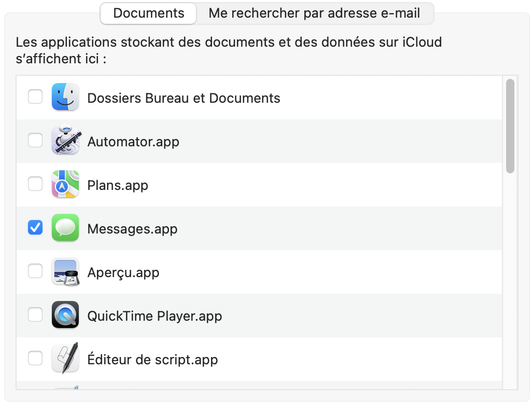Check the Éditeur de script.app checkbox
The height and width of the screenshot is (411, 532).
pos(35,358)
